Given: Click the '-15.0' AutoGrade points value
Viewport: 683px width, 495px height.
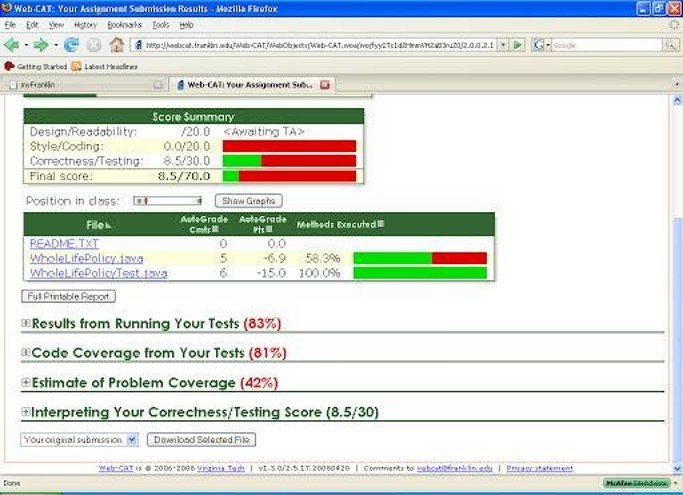Looking at the screenshot, I should point(271,273).
